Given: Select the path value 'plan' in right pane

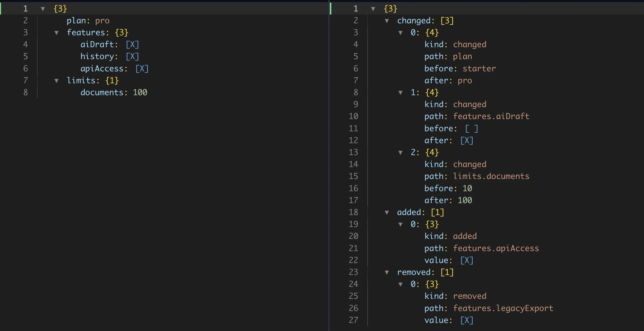Looking at the screenshot, I should [463, 57].
